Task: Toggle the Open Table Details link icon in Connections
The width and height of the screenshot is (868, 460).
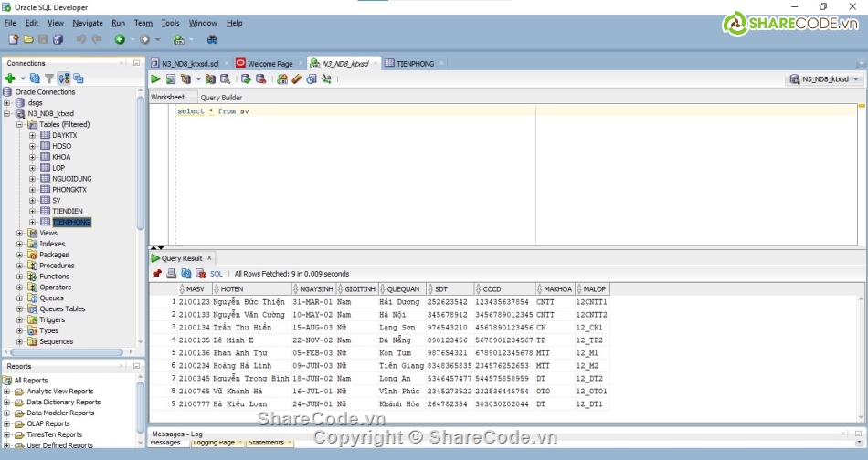Action: (64, 78)
